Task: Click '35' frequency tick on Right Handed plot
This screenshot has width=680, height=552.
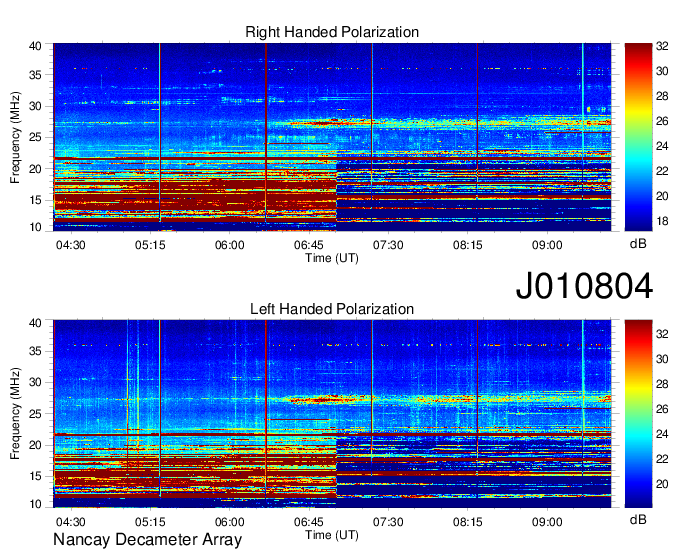Action: pos(35,75)
